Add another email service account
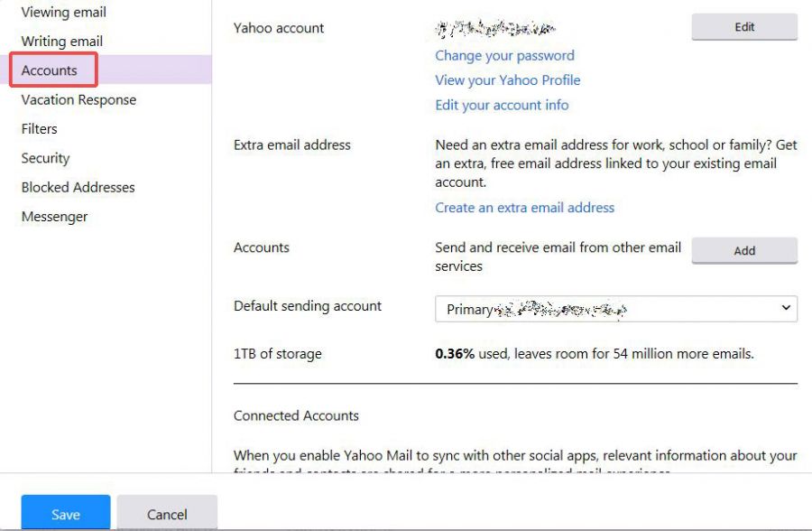This screenshot has width=812, height=531. point(744,250)
